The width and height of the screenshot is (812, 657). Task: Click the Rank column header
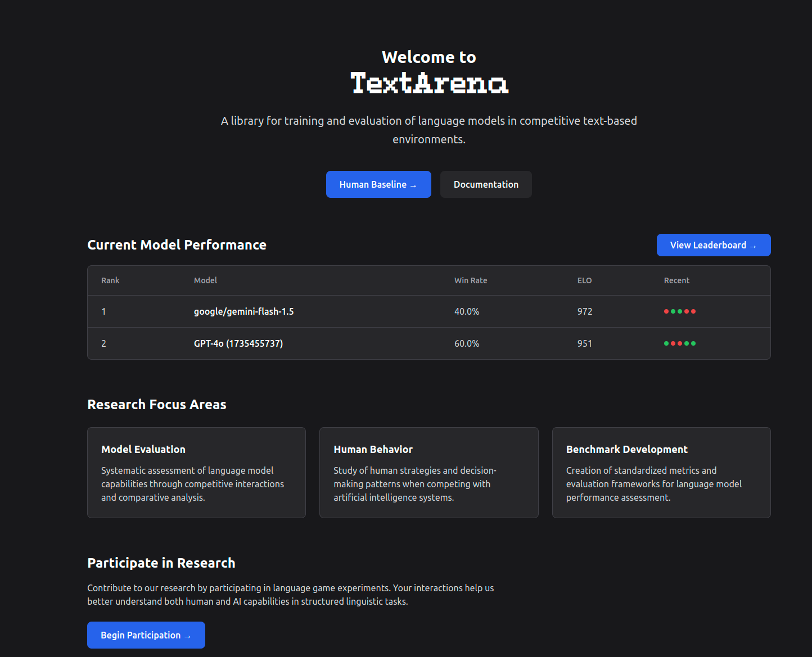pyautogui.click(x=110, y=280)
